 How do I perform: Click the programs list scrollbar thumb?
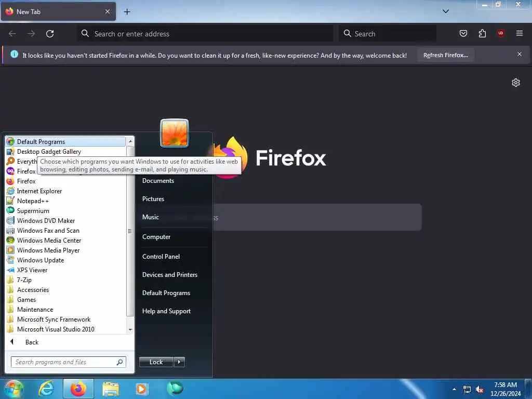tap(130, 231)
